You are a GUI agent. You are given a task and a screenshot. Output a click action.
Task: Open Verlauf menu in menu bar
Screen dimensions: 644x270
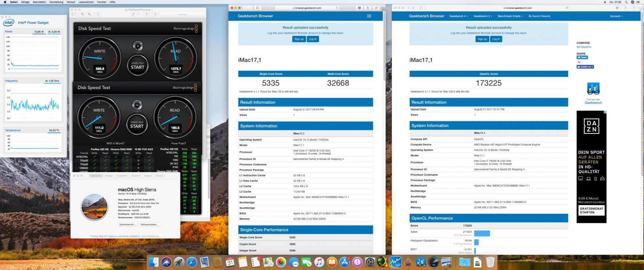pyautogui.click(x=71, y=2)
